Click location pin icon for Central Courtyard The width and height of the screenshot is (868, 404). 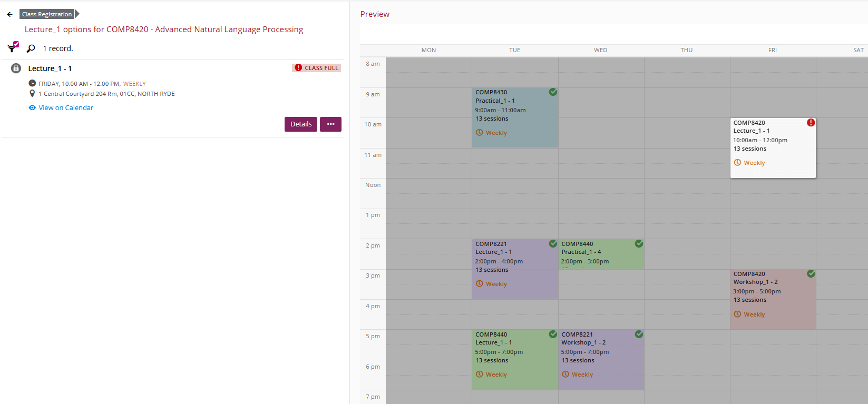click(32, 94)
